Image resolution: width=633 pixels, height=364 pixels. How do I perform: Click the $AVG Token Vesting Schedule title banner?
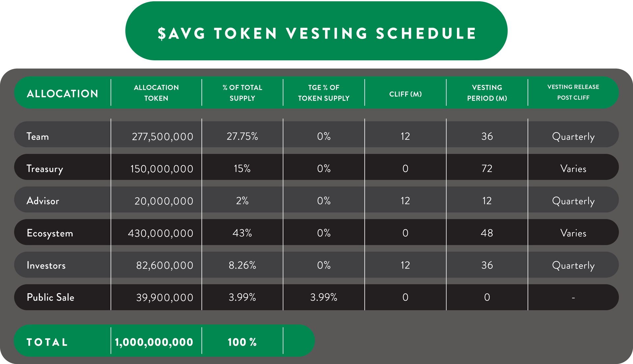pyautogui.click(x=316, y=31)
